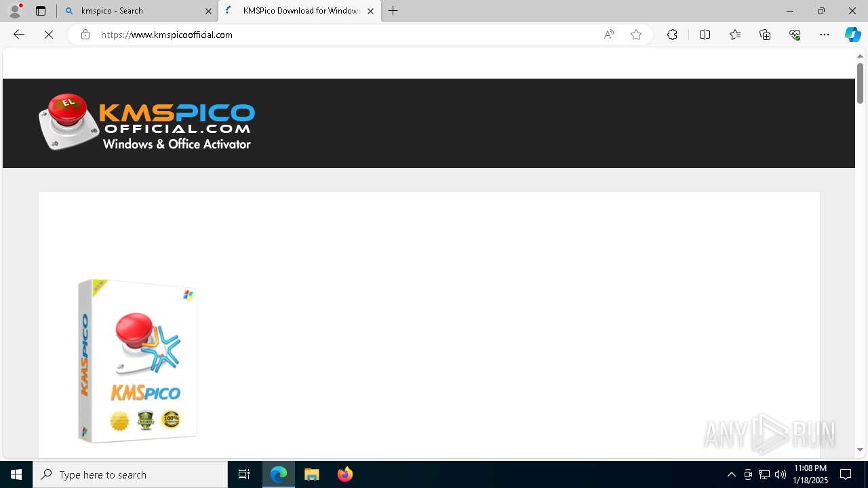This screenshot has height=488, width=868.
Task: Open the Windows Start menu
Action: [16, 474]
